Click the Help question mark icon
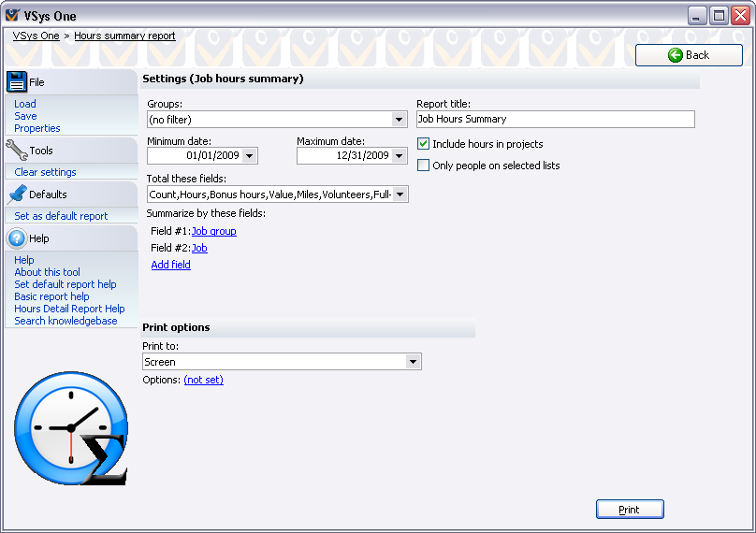This screenshot has width=756, height=533. point(17,238)
